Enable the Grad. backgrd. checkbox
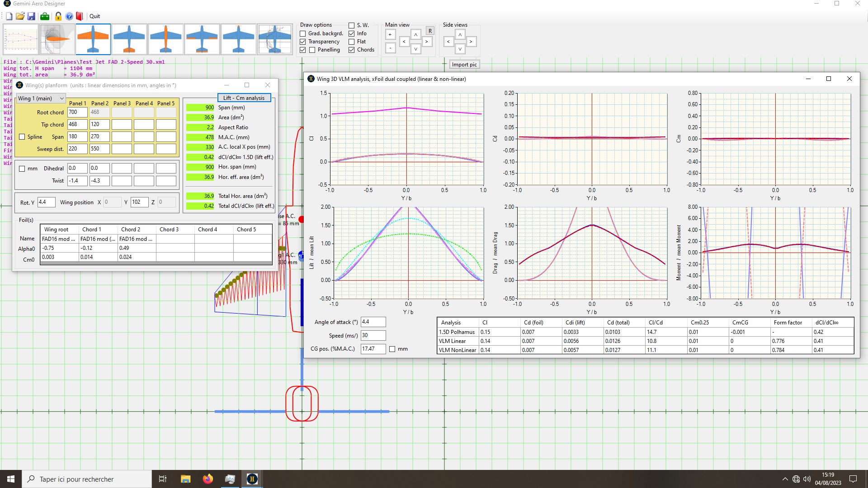868x488 pixels. point(303,33)
